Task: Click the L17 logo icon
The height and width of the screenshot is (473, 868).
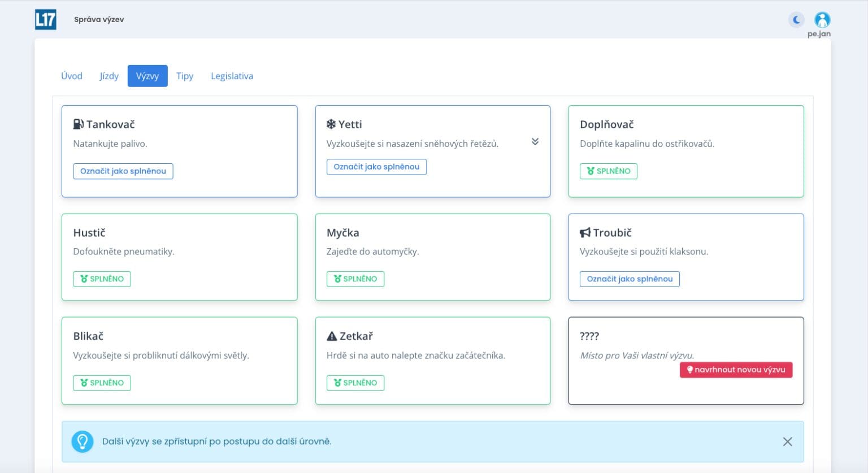Action: click(46, 20)
